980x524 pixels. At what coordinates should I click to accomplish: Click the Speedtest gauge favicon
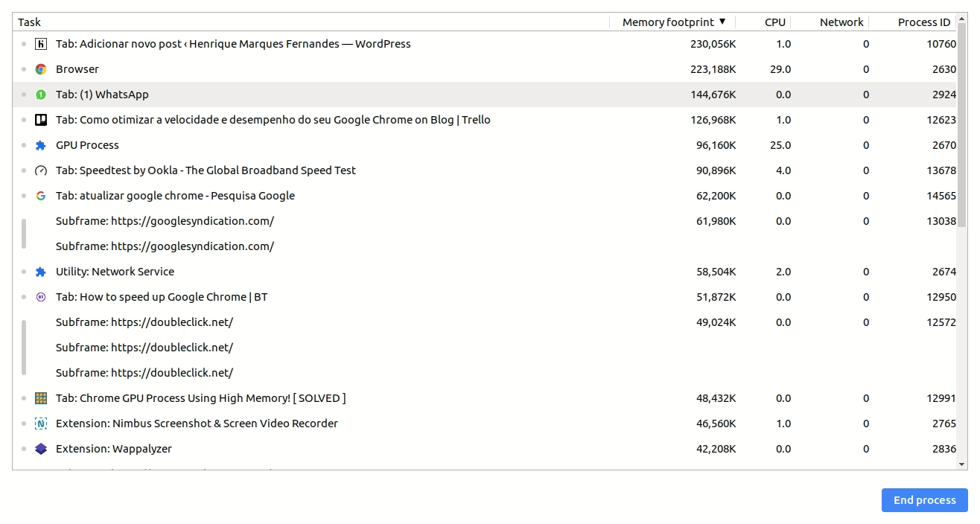pyautogui.click(x=41, y=170)
